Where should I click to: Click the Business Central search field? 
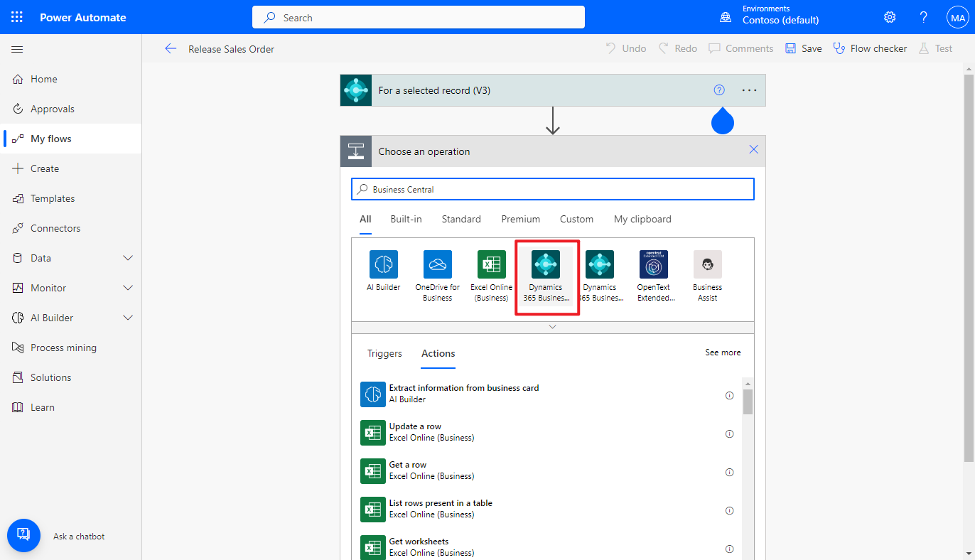[552, 189]
